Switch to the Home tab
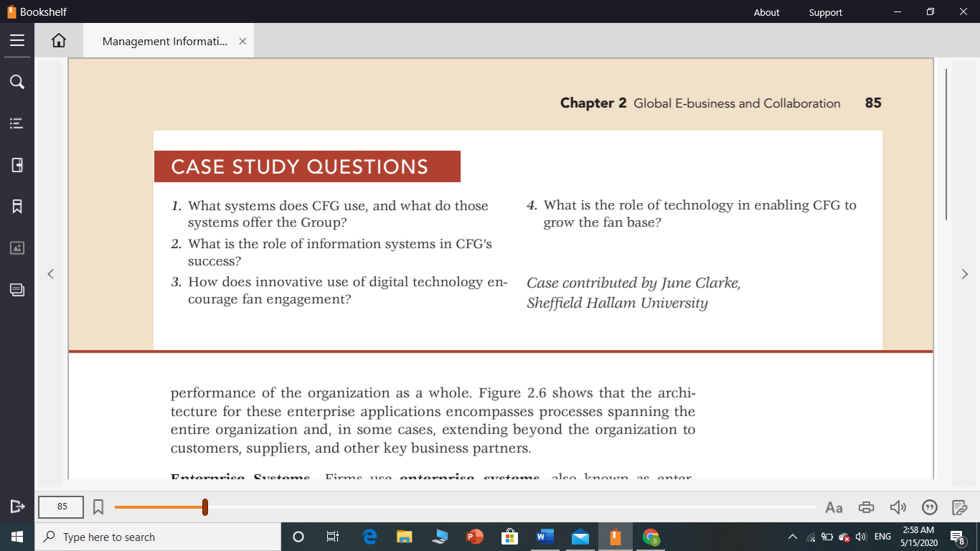980x551 pixels. coord(58,40)
